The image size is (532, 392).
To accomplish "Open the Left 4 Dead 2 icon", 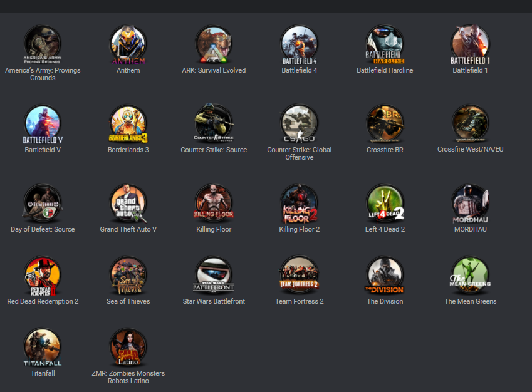I will [385, 203].
